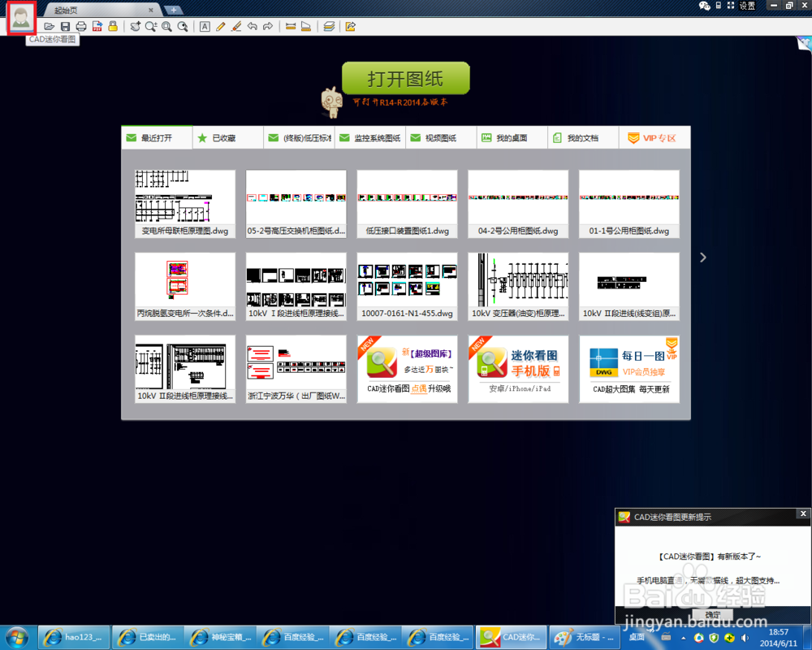
Task: Go to next page with right chevron
Action: (x=702, y=258)
